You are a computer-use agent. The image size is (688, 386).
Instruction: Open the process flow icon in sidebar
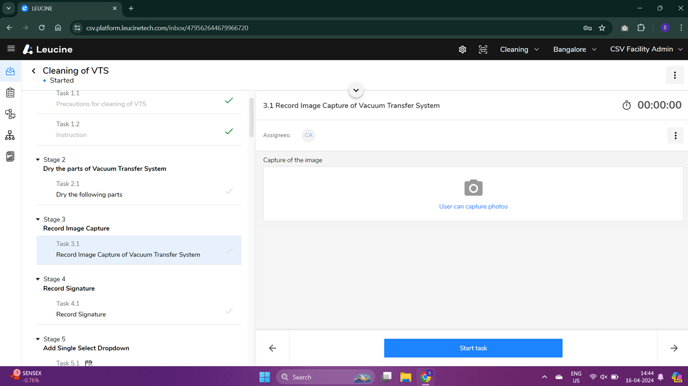(10, 114)
